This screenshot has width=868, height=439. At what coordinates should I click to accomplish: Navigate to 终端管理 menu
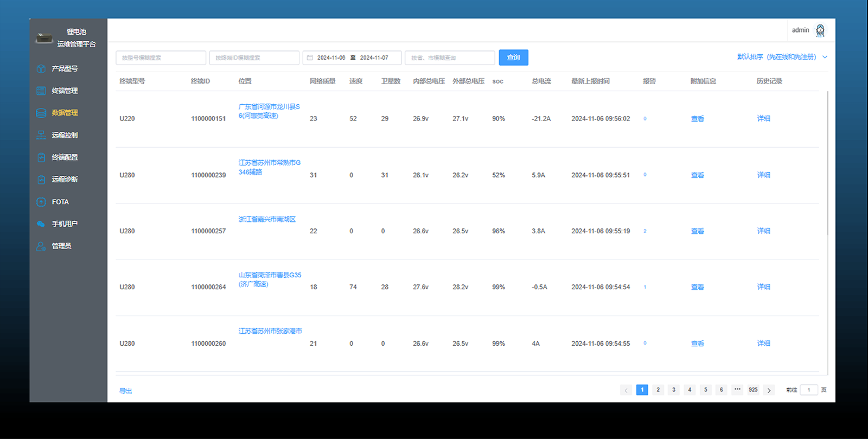coord(65,91)
